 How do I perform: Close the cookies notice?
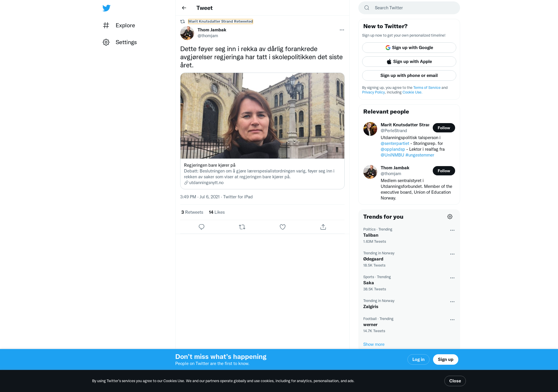[455, 381]
